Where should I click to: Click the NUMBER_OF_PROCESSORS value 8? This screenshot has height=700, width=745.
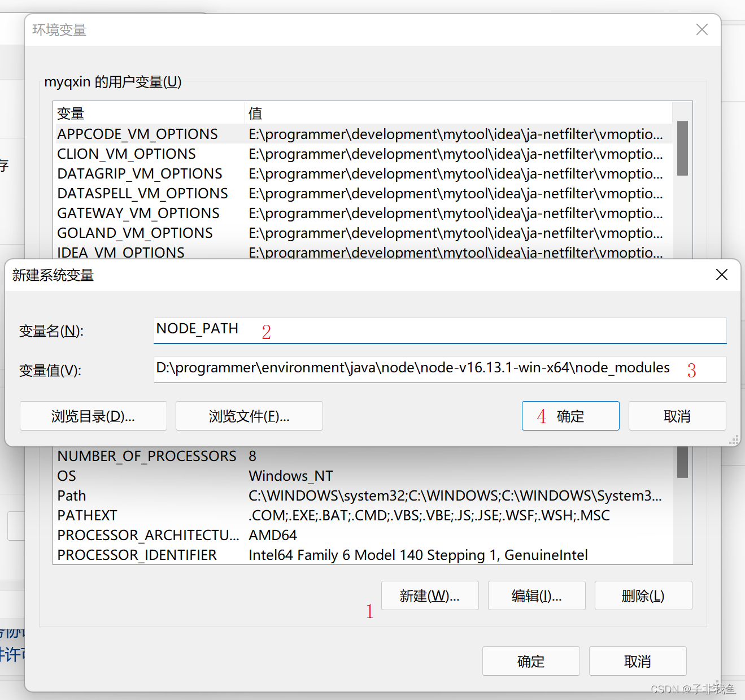point(252,456)
